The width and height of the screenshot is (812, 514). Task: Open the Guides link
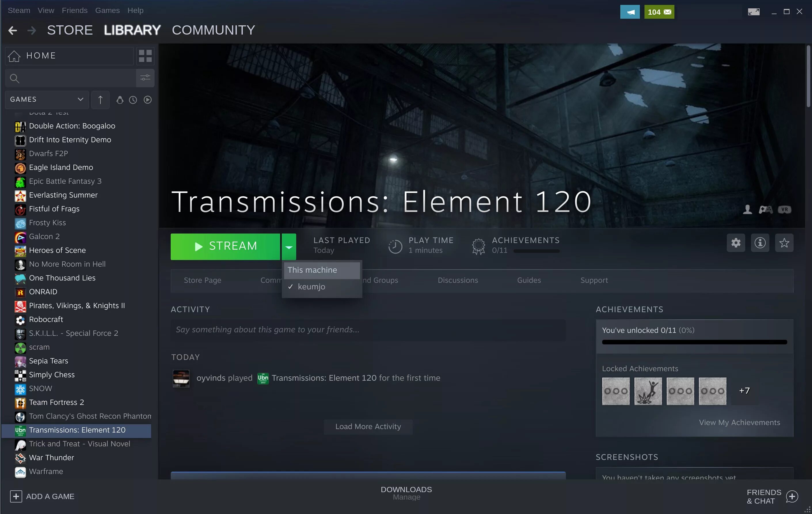pos(529,280)
